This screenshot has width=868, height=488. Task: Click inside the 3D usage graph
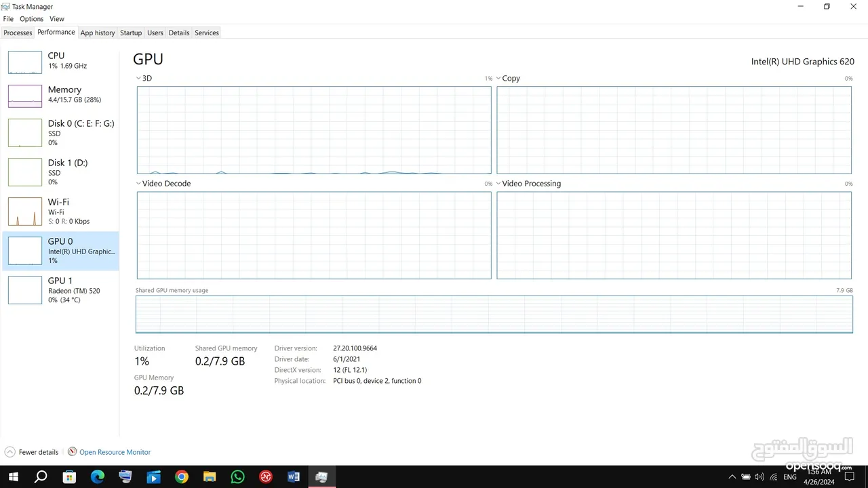[x=314, y=130]
